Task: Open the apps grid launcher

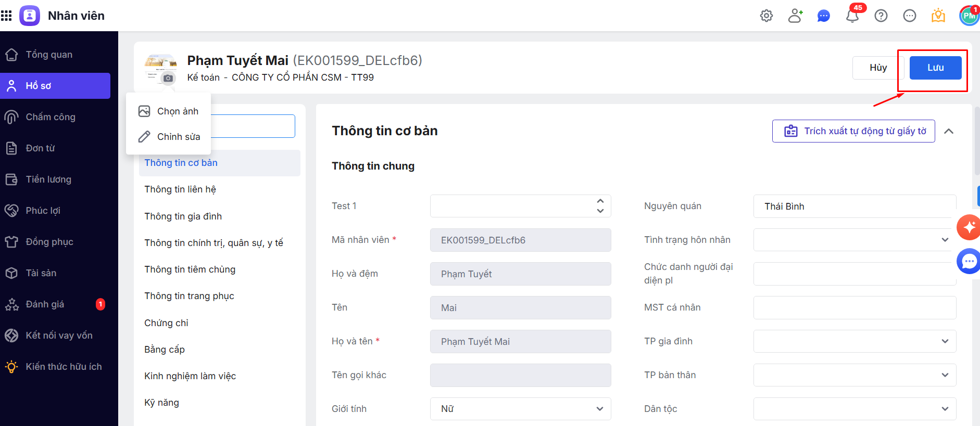Action: pos(6,16)
